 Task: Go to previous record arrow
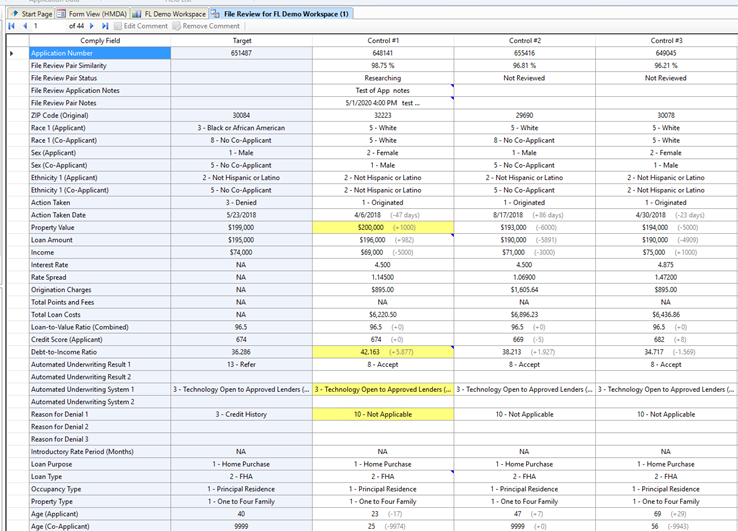pos(24,26)
